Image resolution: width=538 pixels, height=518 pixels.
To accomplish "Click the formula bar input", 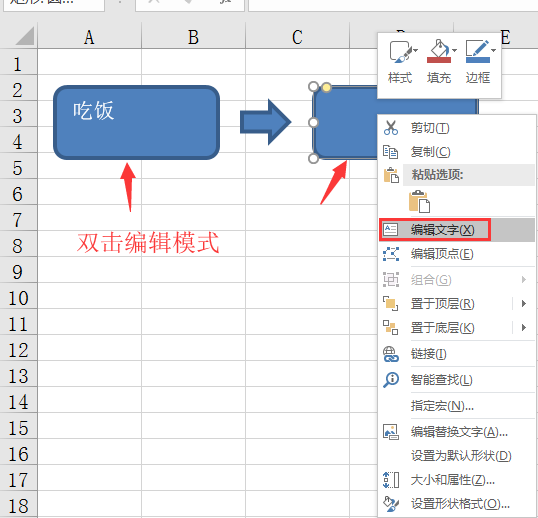I will pos(393,5).
